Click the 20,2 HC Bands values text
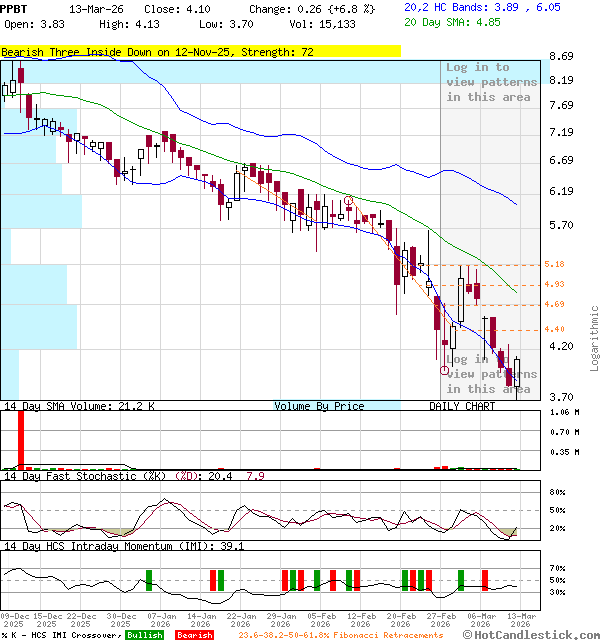 pyautogui.click(x=482, y=7)
